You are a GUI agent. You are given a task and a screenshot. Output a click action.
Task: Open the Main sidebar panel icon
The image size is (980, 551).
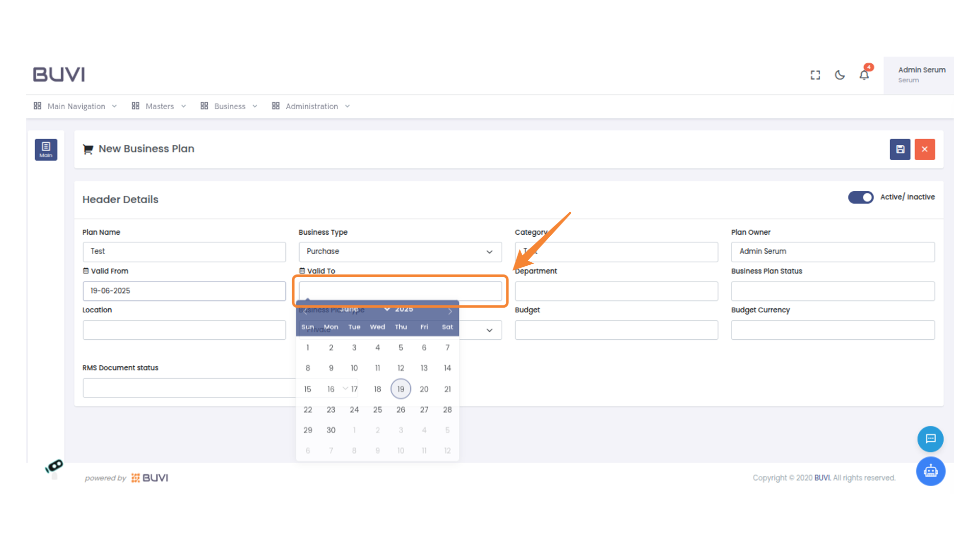46,149
